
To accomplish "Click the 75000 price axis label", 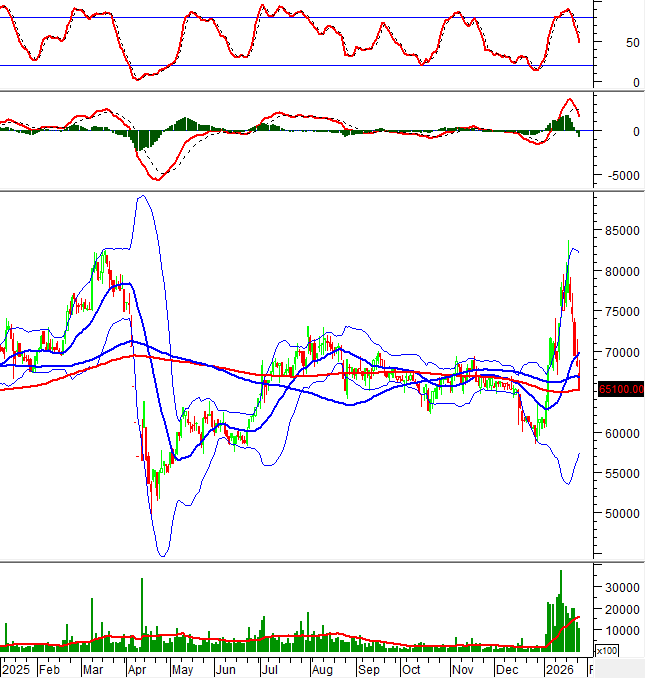I will [621, 312].
